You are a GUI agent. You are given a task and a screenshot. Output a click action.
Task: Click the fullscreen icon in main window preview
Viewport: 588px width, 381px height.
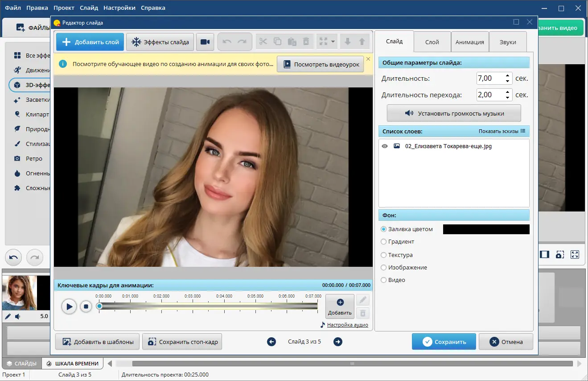coord(575,254)
